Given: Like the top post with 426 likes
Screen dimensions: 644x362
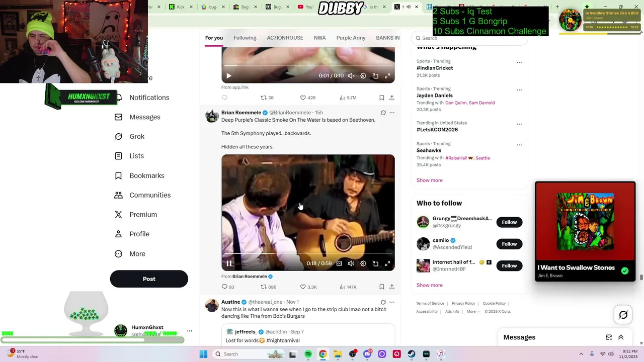Looking at the screenshot, I should (307, 98).
